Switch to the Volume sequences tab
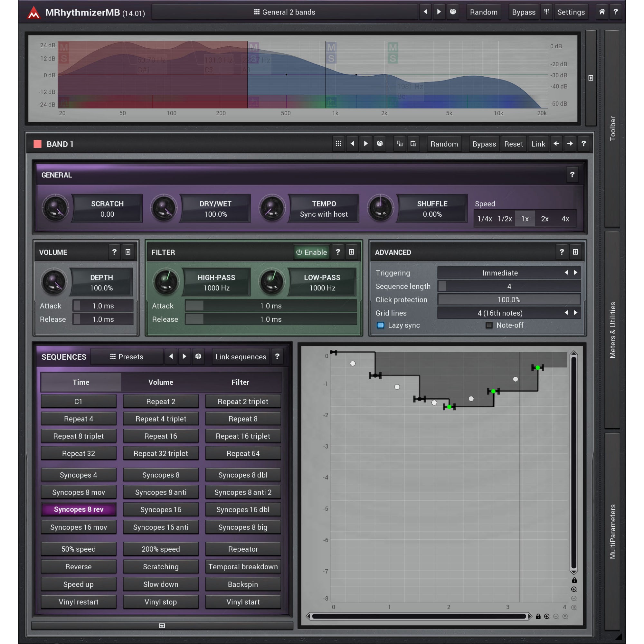 [161, 382]
